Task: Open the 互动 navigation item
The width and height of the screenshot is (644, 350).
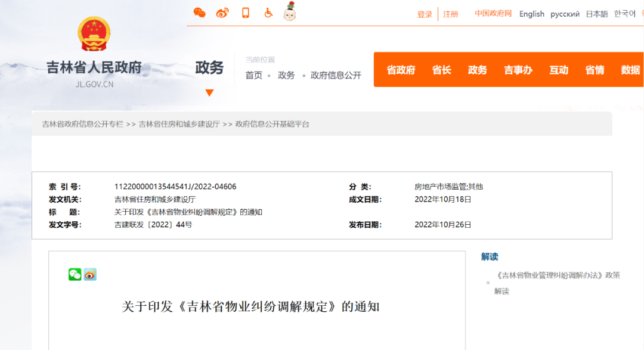Action: 559,70
